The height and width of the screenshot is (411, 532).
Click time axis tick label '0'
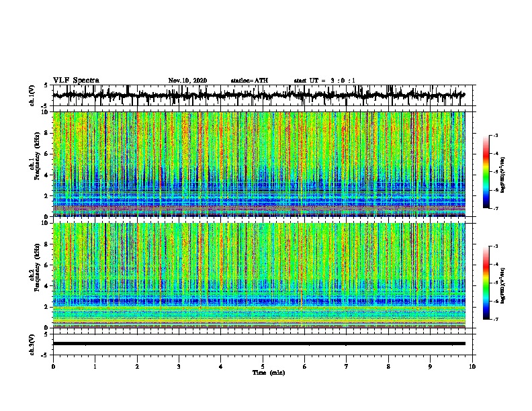53,367
